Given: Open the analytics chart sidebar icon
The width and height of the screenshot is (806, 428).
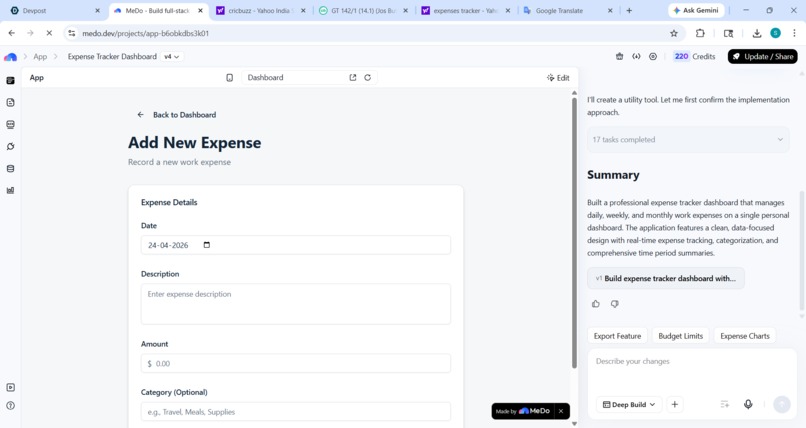Looking at the screenshot, I should tap(10, 191).
